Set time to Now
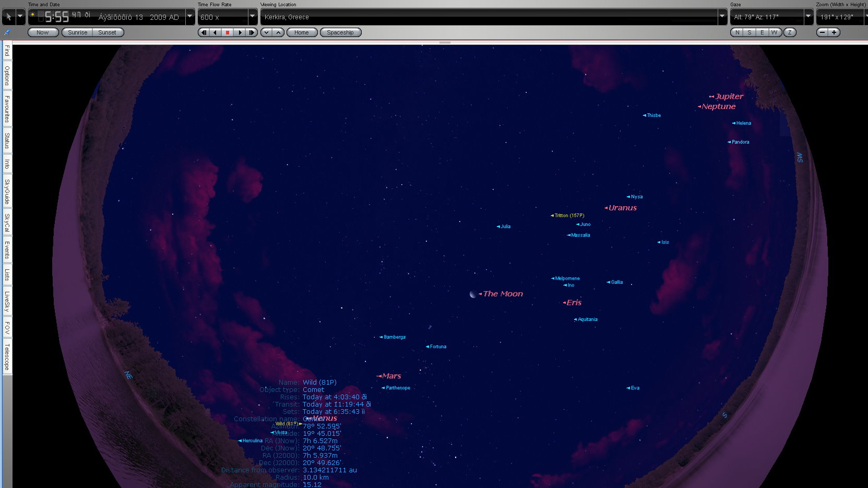 coord(43,32)
